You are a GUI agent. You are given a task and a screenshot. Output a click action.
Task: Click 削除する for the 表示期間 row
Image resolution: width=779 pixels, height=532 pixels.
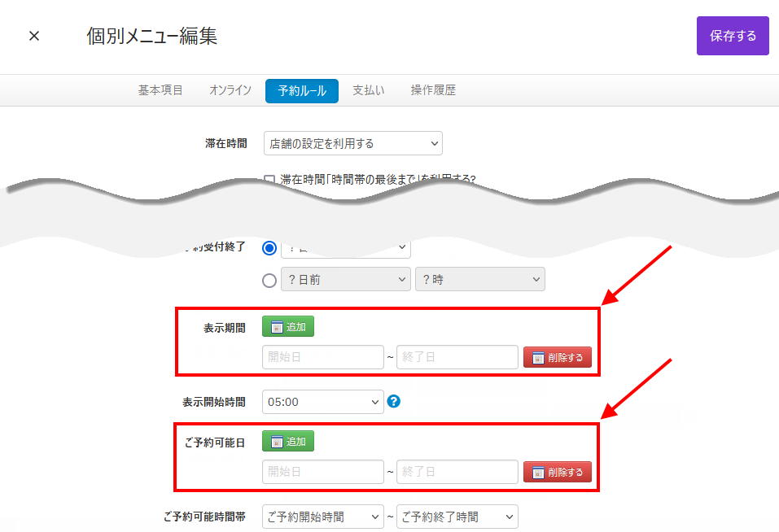(x=558, y=358)
